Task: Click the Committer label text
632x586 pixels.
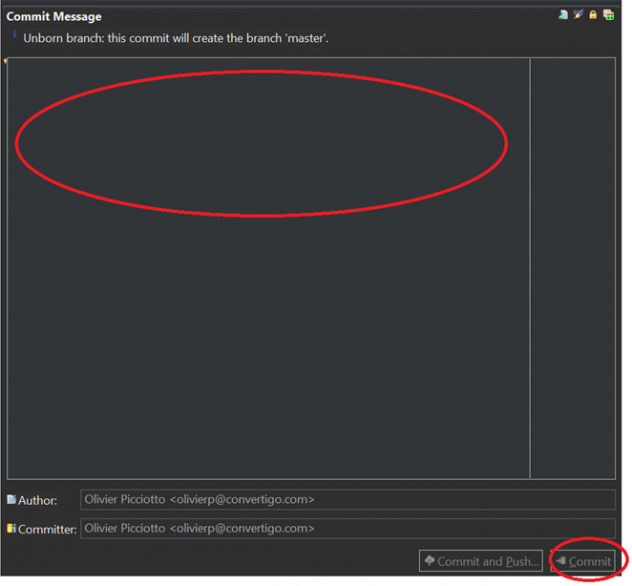Action: pyautogui.click(x=47, y=529)
